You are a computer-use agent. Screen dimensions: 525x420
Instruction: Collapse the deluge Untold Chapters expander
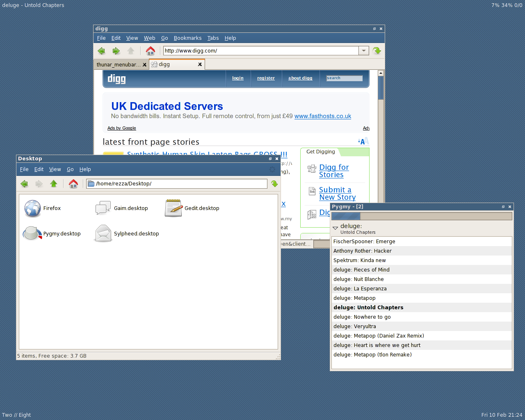pyautogui.click(x=335, y=228)
